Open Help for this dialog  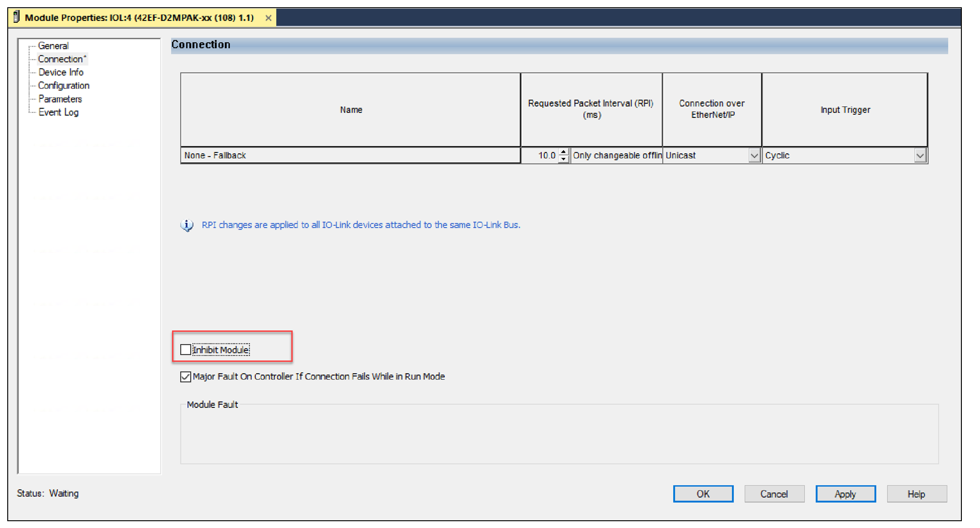(x=916, y=494)
